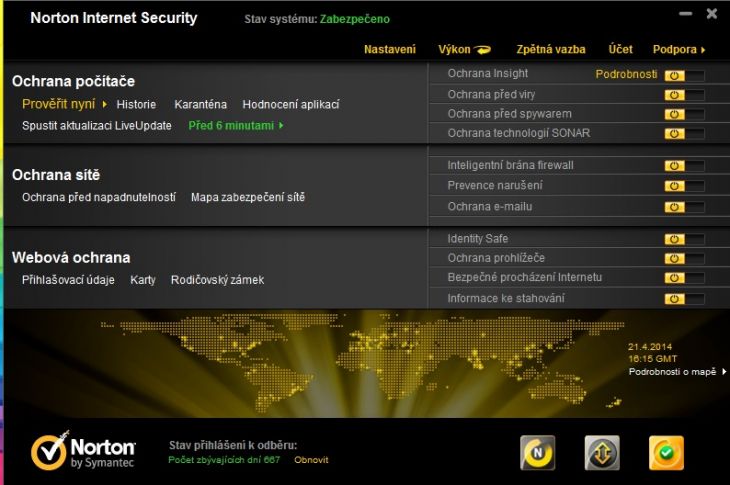730x485 pixels.
Task: Click Ochrana Insight label
Action: point(487,74)
